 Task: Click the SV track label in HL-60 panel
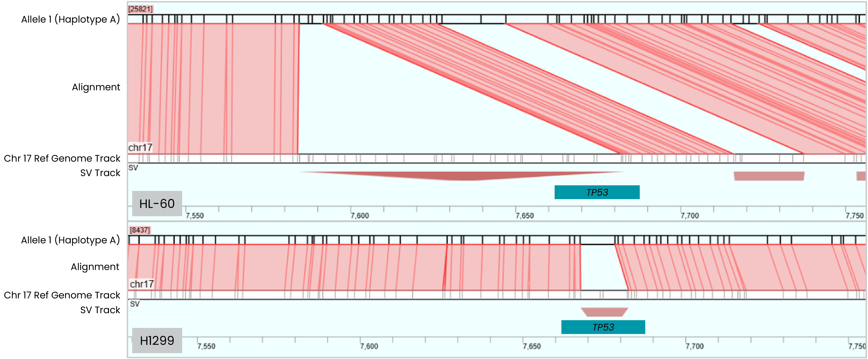click(133, 168)
